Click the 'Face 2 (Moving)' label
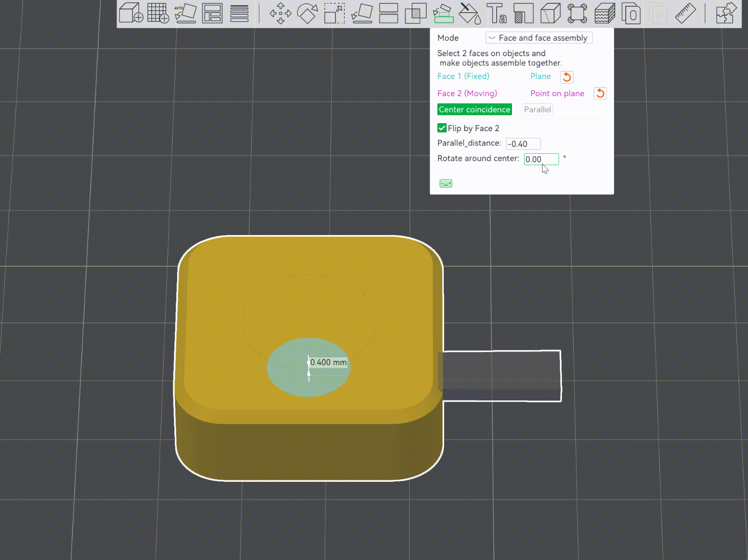Image resolution: width=748 pixels, height=560 pixels. (467, 93)
